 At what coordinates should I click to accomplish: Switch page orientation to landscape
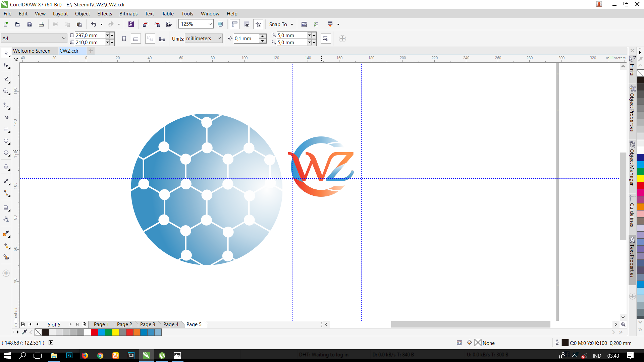[x=136, y=39]
